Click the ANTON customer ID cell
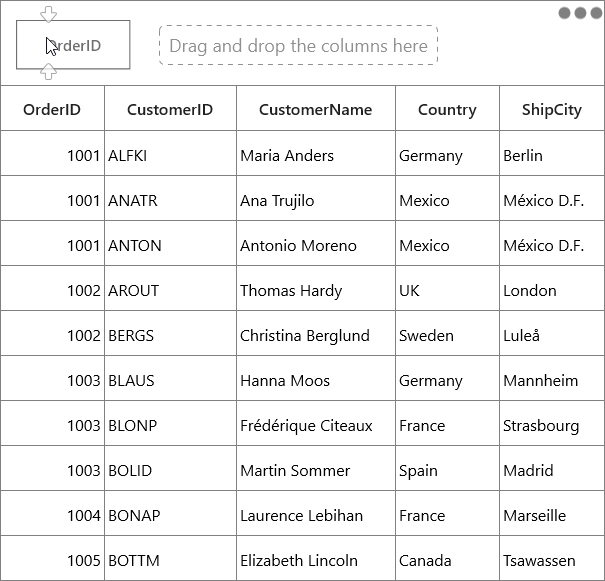The image size is (605, 581). point(171,243)
